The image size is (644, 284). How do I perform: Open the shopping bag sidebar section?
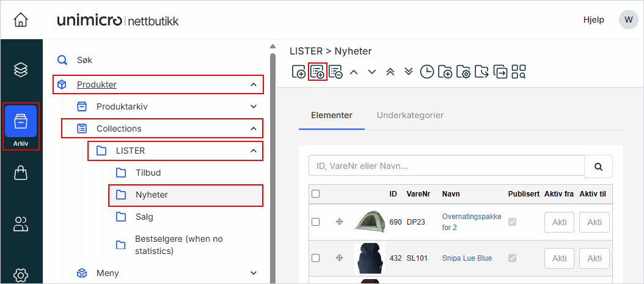coord(21,173)
